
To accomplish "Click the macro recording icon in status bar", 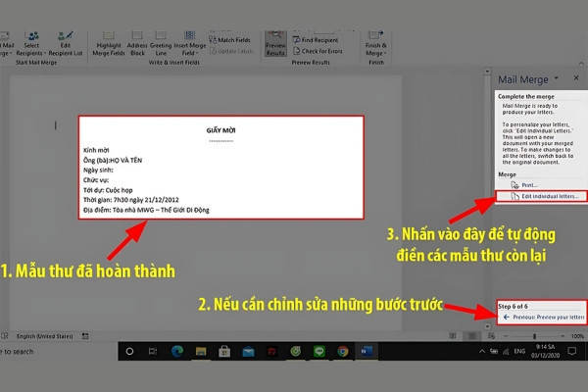I will [x=85, y=336].
